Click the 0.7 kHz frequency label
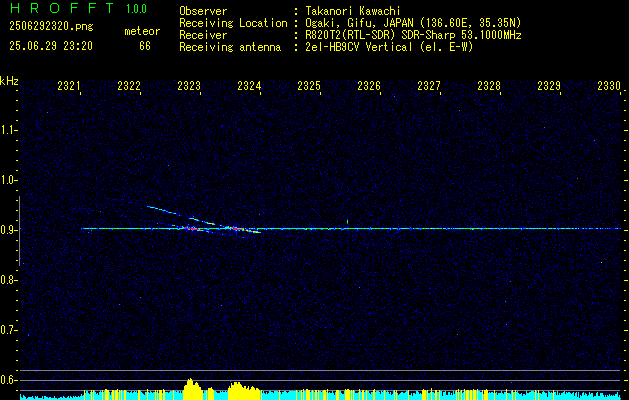 click(x=9, y=330)
